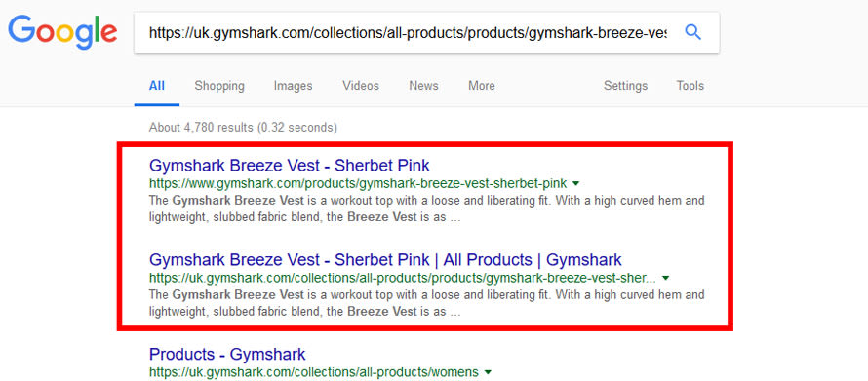Open the Videos tab
Viewport: 868px width, 381px height.
[x=361, y=86]
